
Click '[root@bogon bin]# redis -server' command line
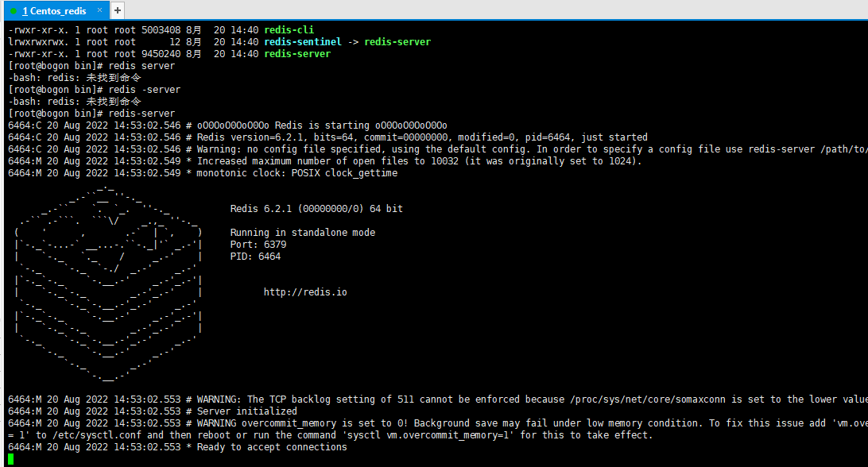tap(94, 90)
